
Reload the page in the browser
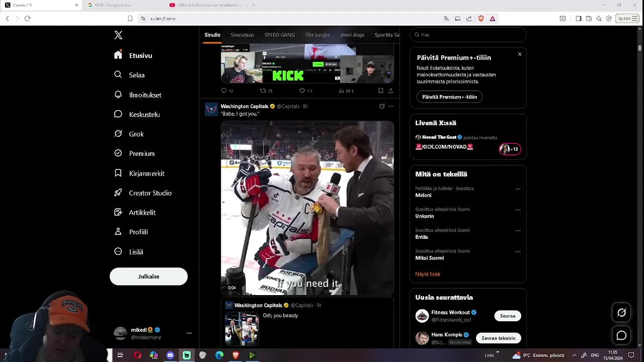[28, 19]
